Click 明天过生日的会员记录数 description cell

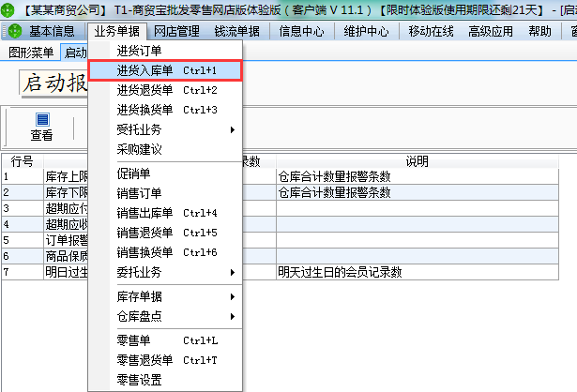click(418, 272)
